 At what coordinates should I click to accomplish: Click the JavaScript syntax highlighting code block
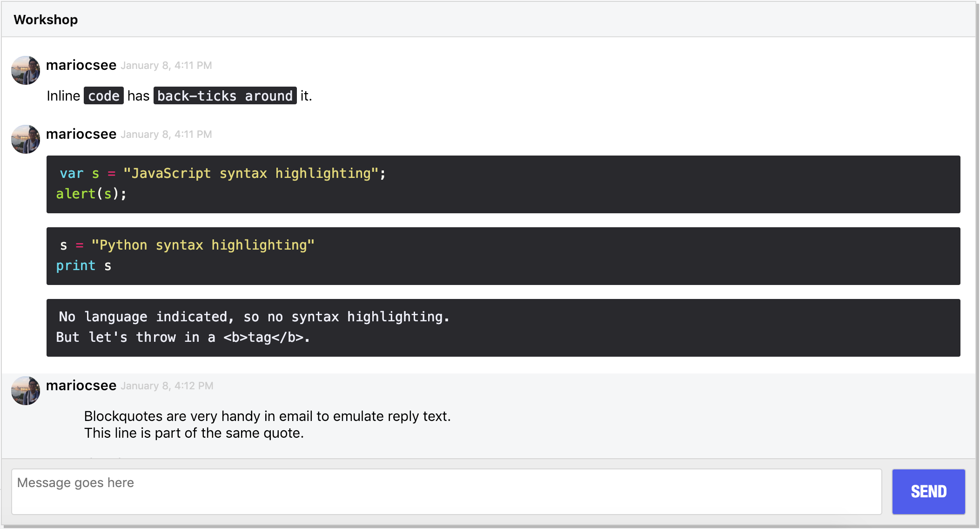point(503,184)
